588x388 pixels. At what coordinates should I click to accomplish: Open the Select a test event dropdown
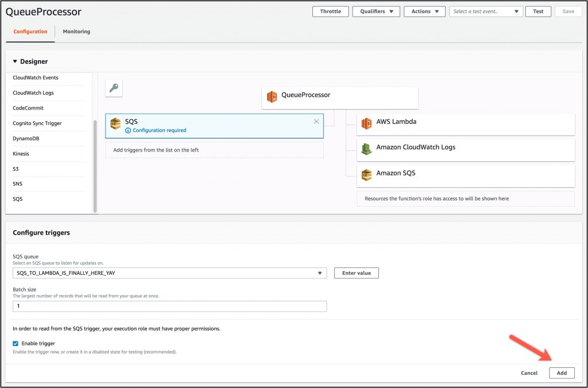tap(486, 11)
